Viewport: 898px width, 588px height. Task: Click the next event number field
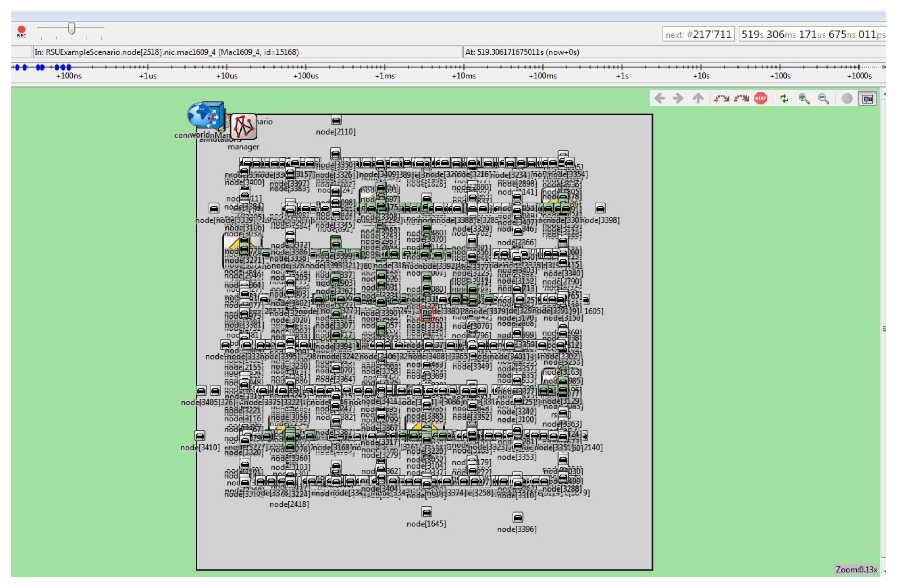pyautogui.click(x=698, y=34)
